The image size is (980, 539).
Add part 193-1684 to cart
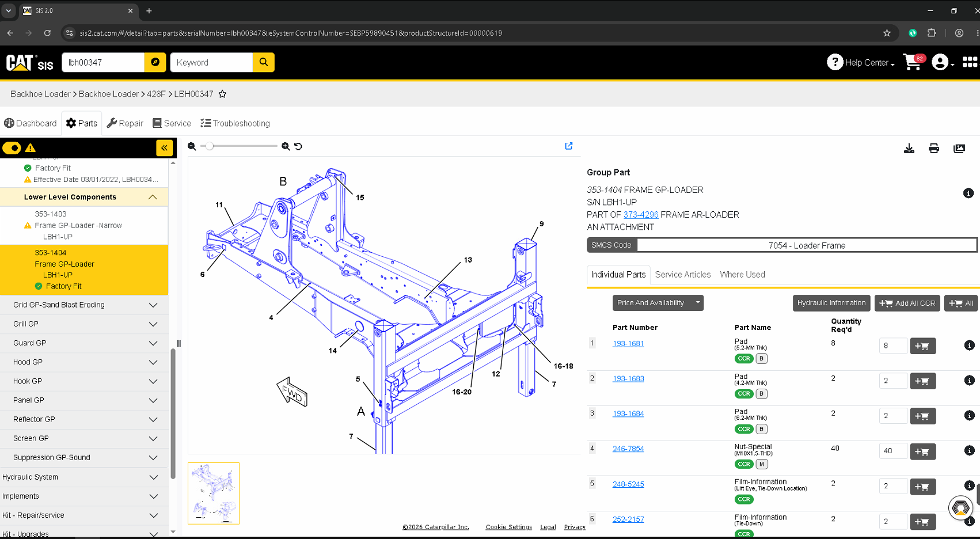pos(922,416)
